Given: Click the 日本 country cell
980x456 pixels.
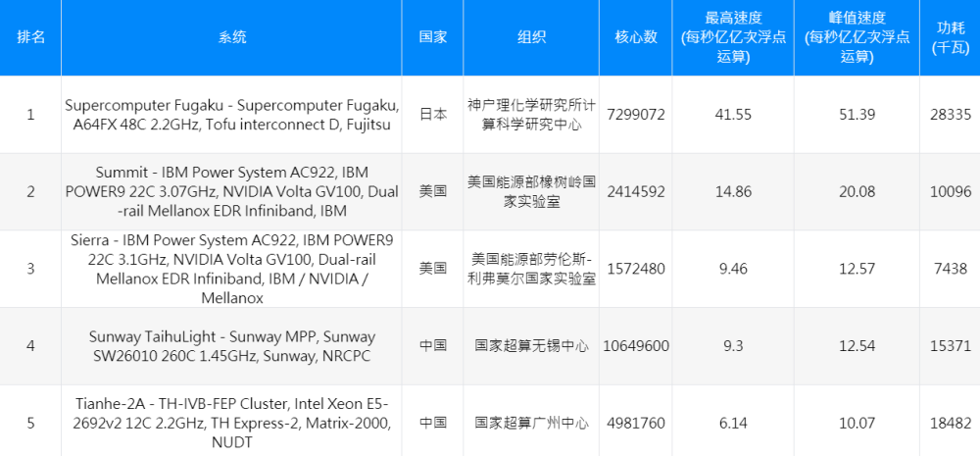Looking at the screenshot, I should [433, 115].
